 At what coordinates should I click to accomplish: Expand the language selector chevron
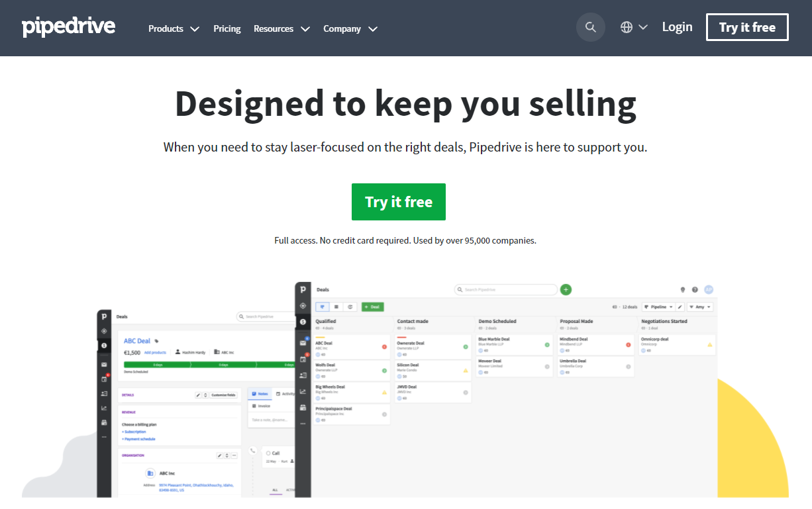pos(643,28)
